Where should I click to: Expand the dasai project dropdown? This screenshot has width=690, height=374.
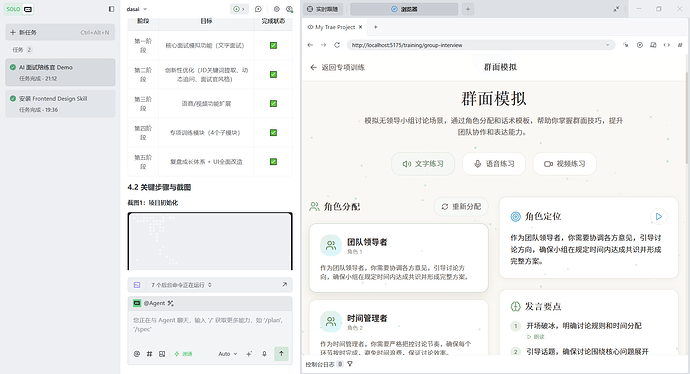(137, 9)
